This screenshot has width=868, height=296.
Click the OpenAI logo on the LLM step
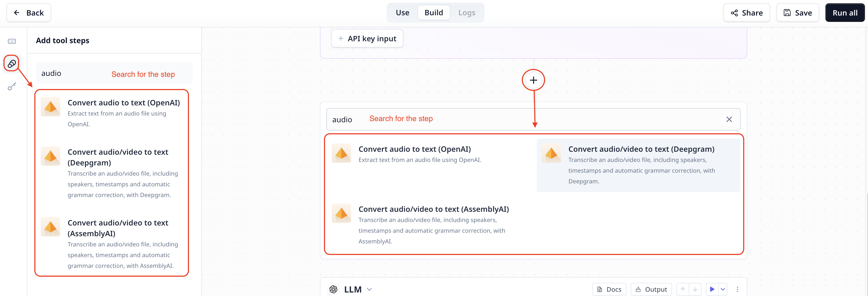333,289
